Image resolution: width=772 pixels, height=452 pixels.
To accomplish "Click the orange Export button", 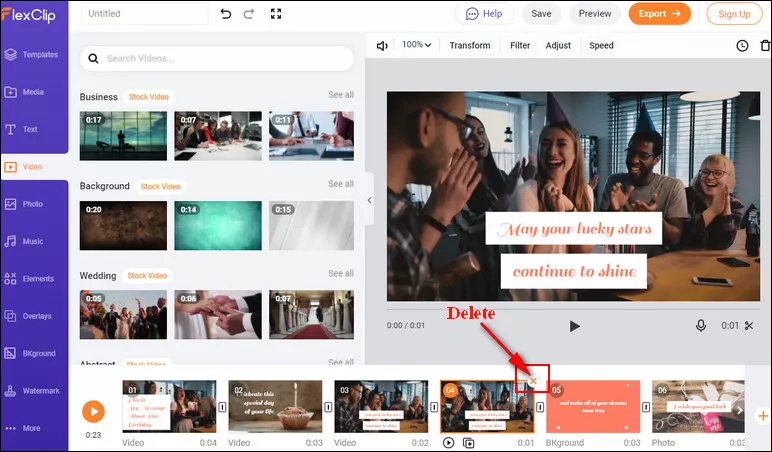I will pyautogui.click(x=659, y=14).
